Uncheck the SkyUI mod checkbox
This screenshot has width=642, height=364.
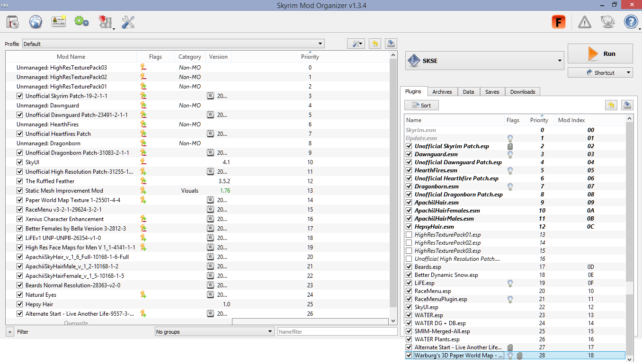pyautogui.click(x=20, y=162)
